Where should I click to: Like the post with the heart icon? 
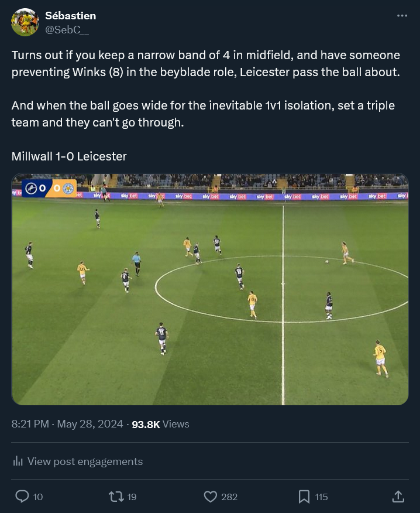[x=211, y=497]
